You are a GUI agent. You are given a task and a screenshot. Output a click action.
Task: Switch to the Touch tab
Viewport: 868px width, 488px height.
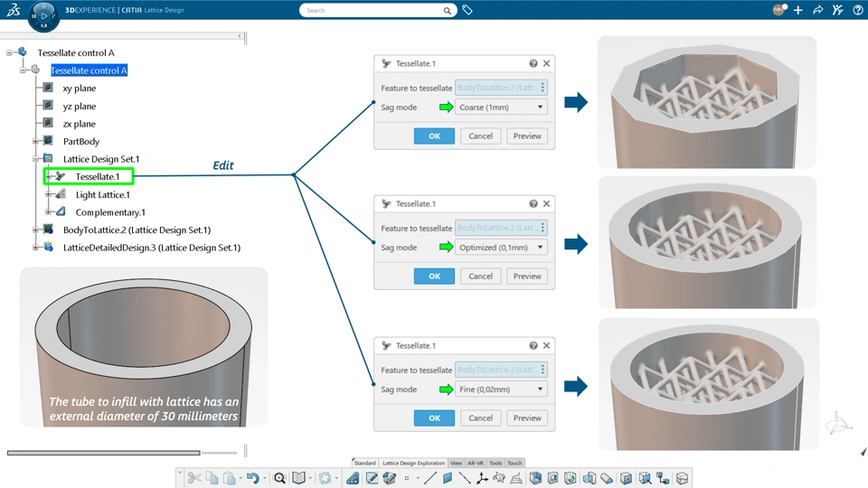(514, 463)
